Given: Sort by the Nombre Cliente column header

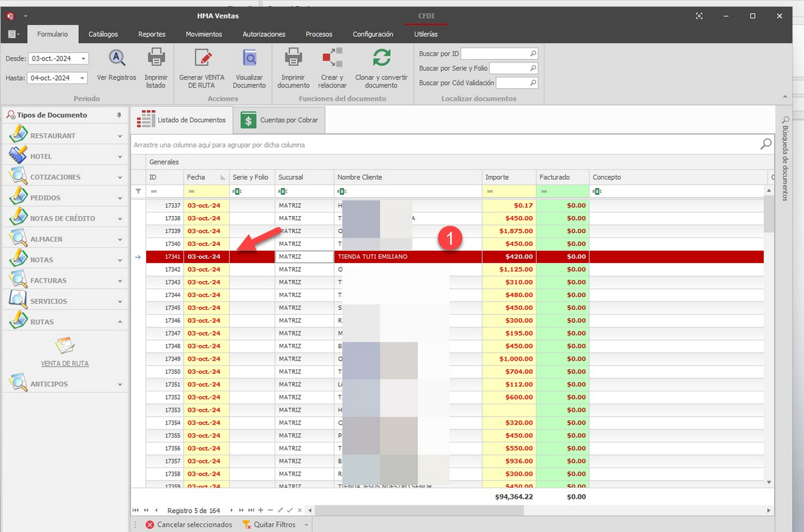Looking at the screenshot, I should pyautogui.click(x=408, y=177).
